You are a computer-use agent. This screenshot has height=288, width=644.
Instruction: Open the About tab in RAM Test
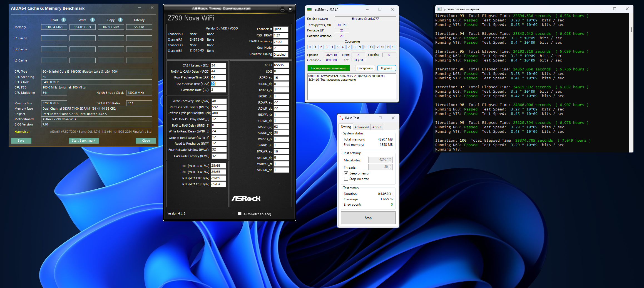tap(377, 127)
